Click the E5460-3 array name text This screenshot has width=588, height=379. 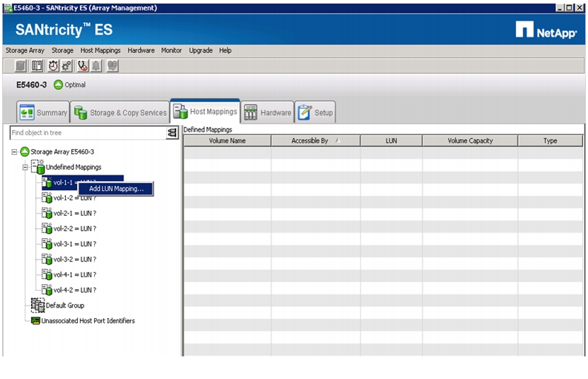(32, 85)
